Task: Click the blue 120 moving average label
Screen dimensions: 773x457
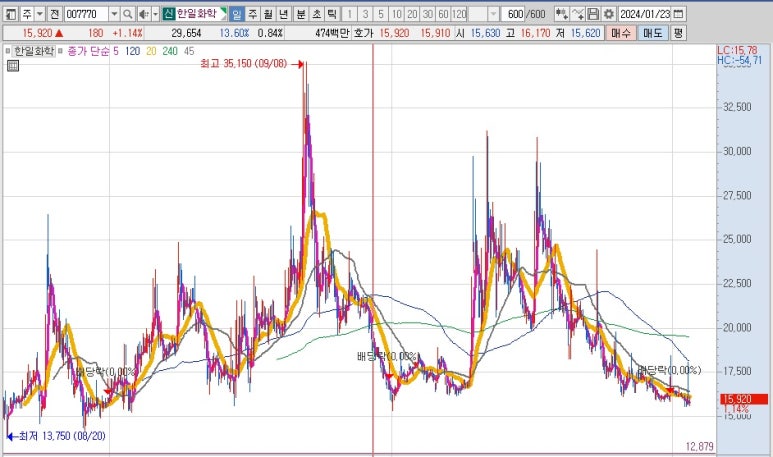Action: (x=132, y=51)
